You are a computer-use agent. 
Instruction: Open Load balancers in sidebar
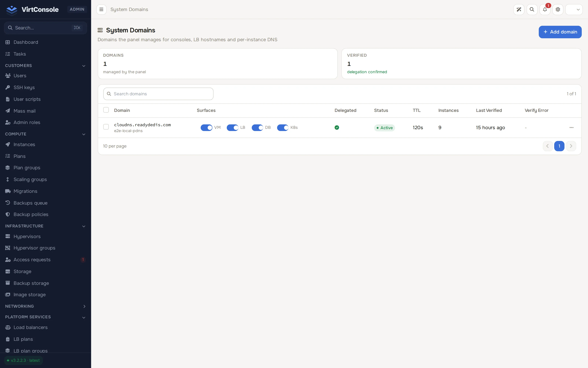coord(45,327)
